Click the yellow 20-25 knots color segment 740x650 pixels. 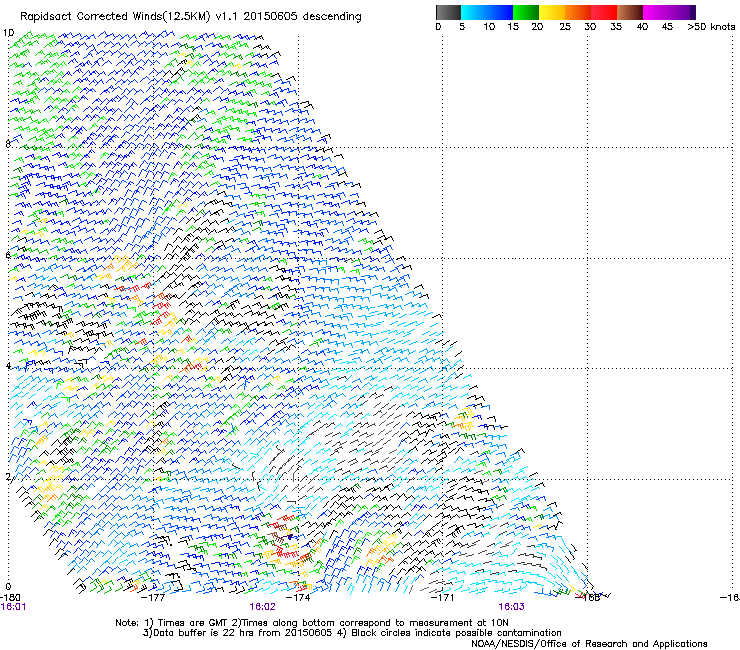click(552, 12)
